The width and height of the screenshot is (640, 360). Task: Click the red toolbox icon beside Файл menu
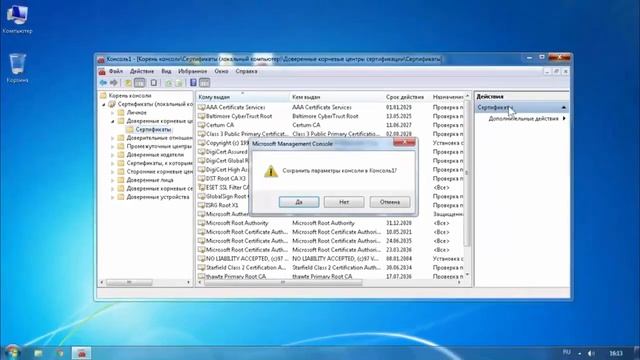(x=102, y=71)
